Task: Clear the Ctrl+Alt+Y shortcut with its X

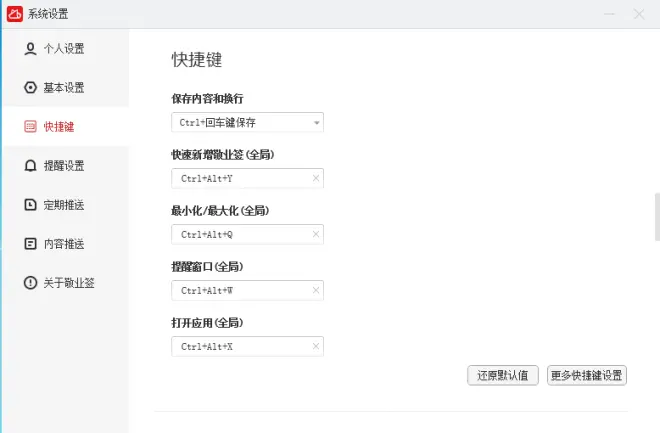Action: coord(316,178)
